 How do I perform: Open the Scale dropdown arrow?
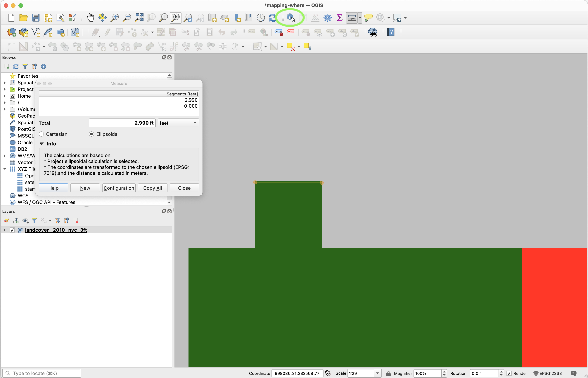tap(378, 373)
